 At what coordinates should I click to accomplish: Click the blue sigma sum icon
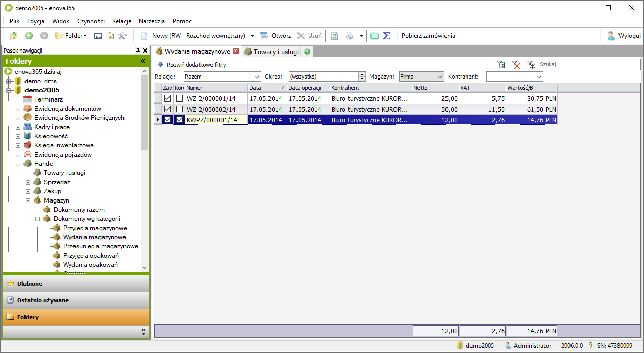(387, 36)
